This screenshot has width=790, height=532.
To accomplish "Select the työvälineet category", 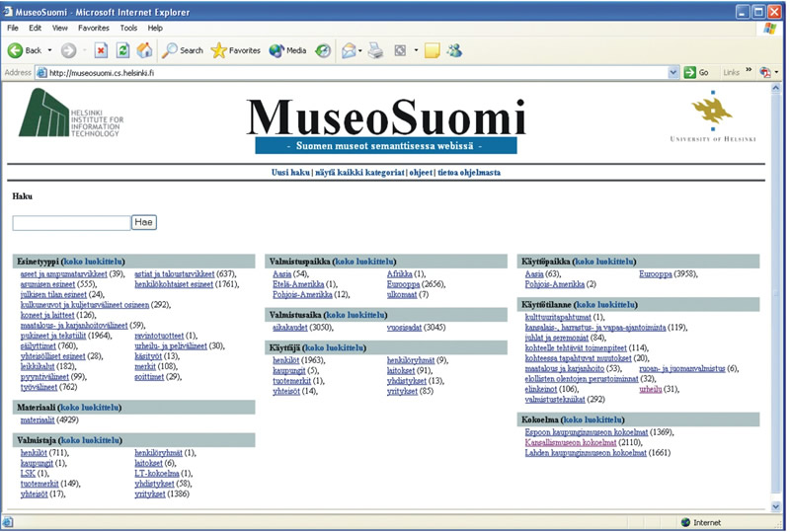I will point(39,387).
